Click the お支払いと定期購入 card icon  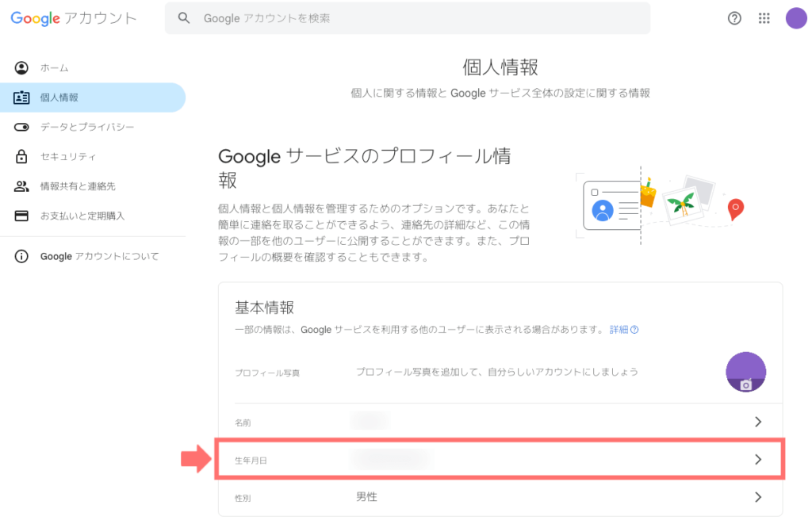coord(21,216)
